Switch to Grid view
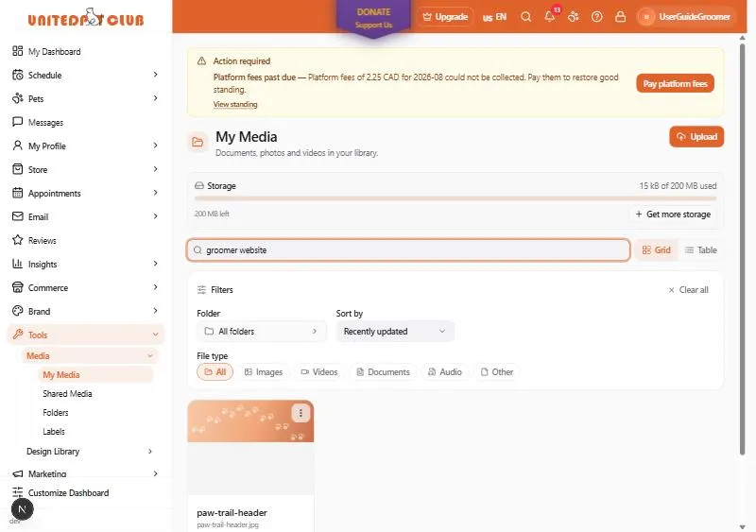756x532 pixels. [656, 249]
